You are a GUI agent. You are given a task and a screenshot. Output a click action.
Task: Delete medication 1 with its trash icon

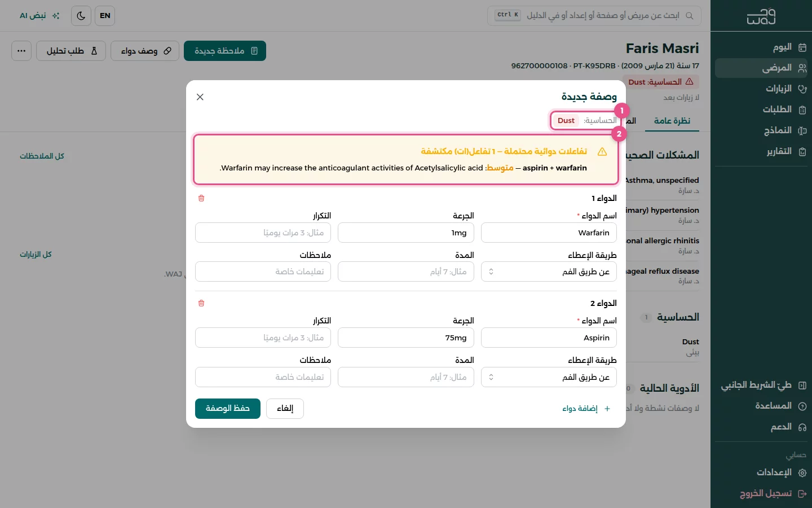coord(201,198)
